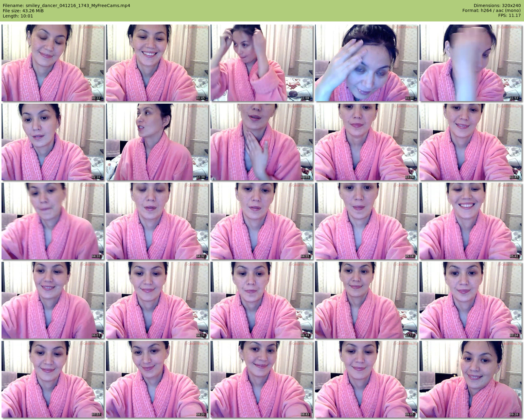Open the thumbnail stamped 00:22
This screenshot has width=524, height=420.
pyautogui.click(x=53, y=63)
